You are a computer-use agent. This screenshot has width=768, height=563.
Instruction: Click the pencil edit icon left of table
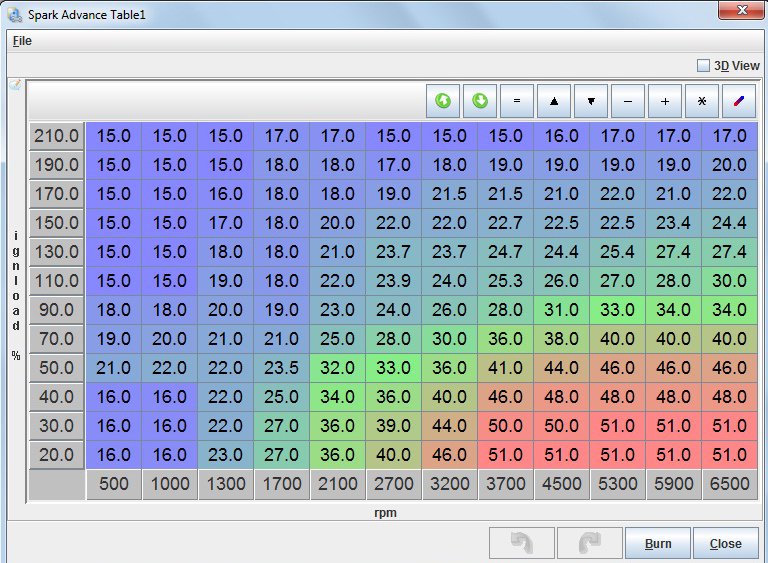click(15, 86)
